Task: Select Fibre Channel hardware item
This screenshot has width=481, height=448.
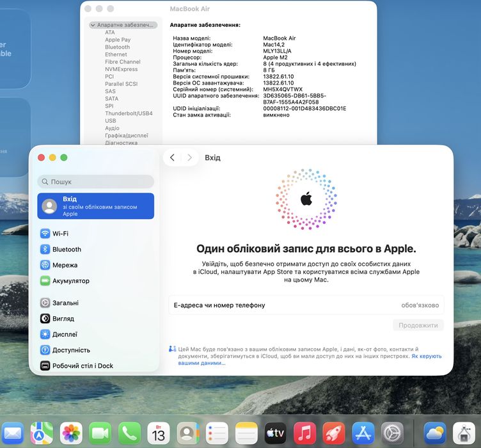Action: coord(123,61)
